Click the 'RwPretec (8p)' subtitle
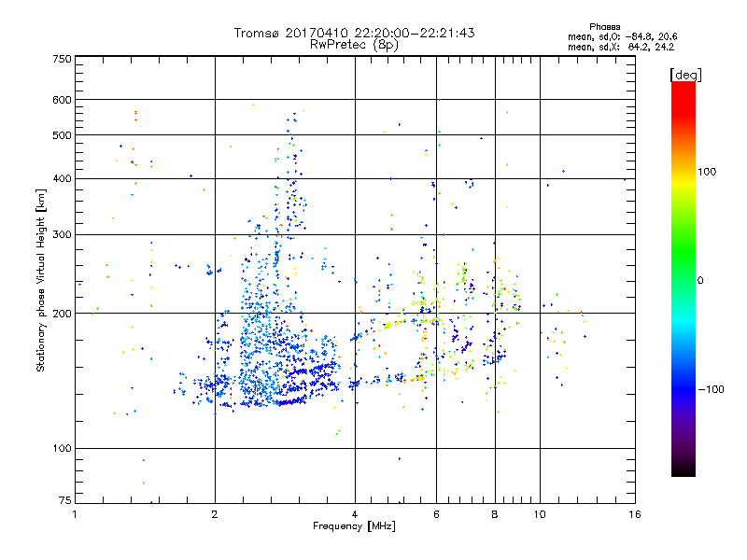Screen dimensions: 747x560 tap(354, 45)
